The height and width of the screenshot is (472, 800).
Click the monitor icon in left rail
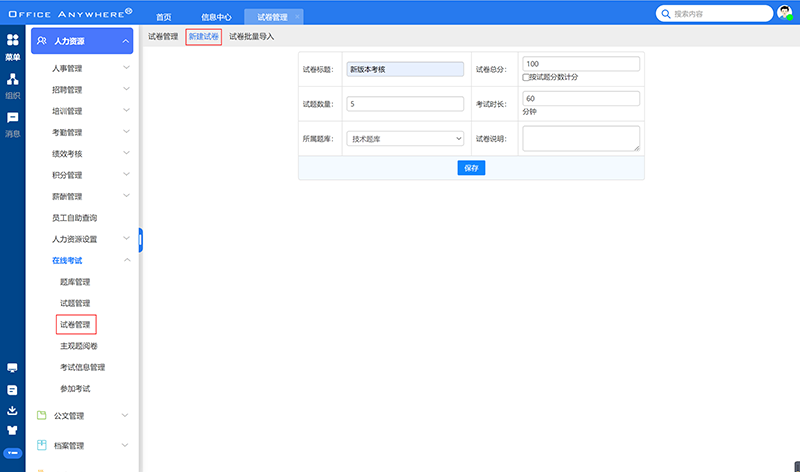pyautogui.click(x=12, y=368)
